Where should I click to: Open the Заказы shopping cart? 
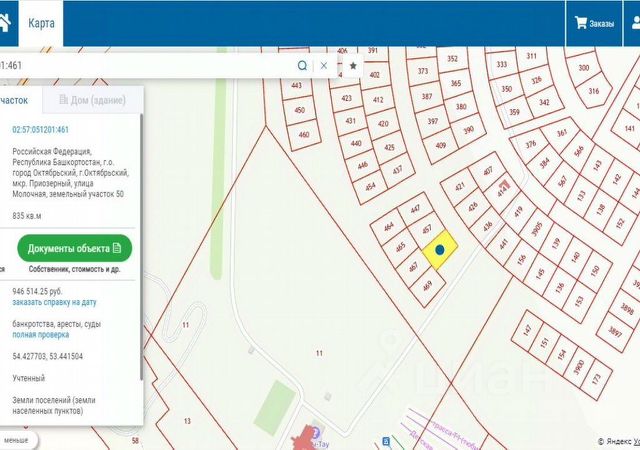594,23
